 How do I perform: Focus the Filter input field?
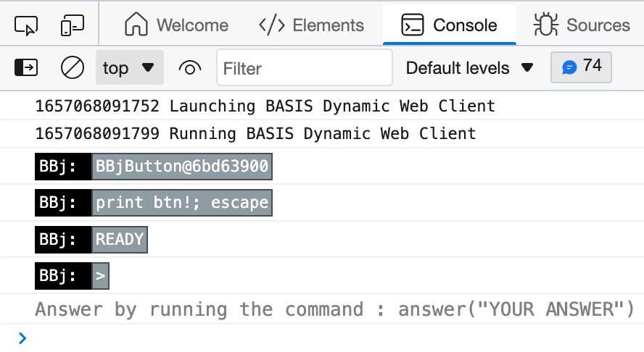coord(305,68)
